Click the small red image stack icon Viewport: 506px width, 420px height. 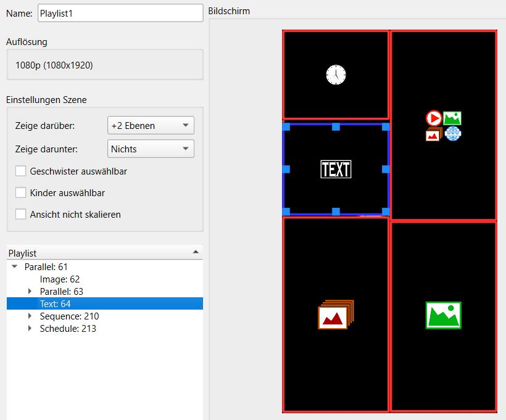coord(433,134)
